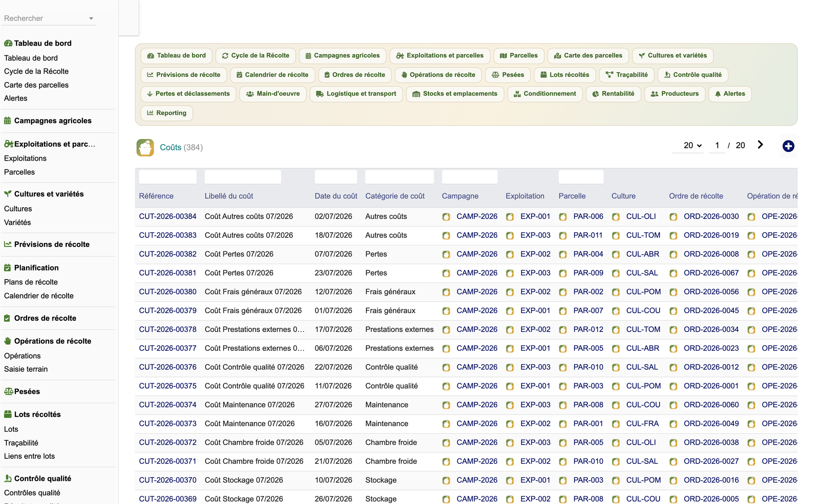815x504 pixels.
Task: Open Cultures et variétés tab
Action: (x=673, y=56)
